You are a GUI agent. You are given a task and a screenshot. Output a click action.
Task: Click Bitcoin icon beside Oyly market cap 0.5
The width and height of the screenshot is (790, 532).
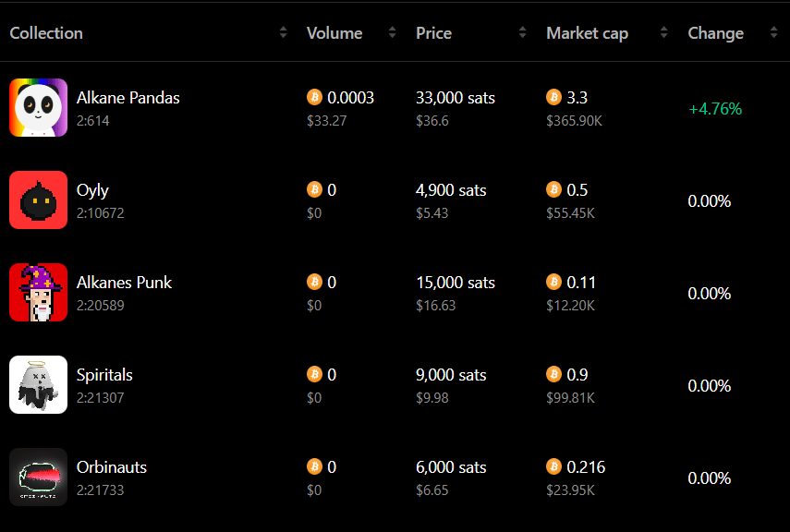(x=553, y=189)
